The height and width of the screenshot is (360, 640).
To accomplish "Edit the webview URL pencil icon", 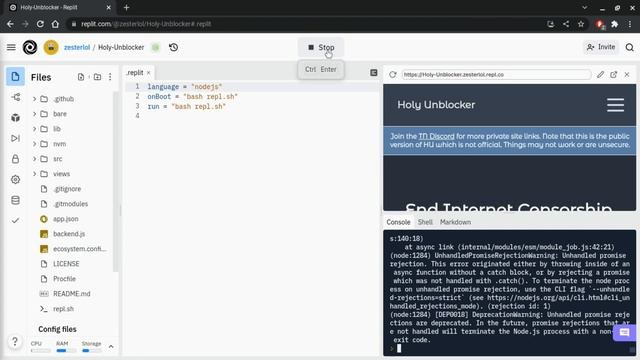I will click(x=600, y=74).
